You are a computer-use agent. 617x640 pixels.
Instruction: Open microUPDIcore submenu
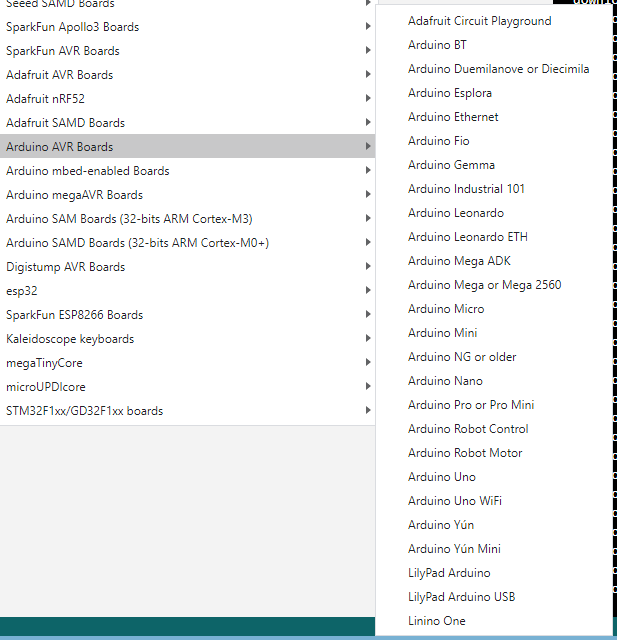(187, 387)
